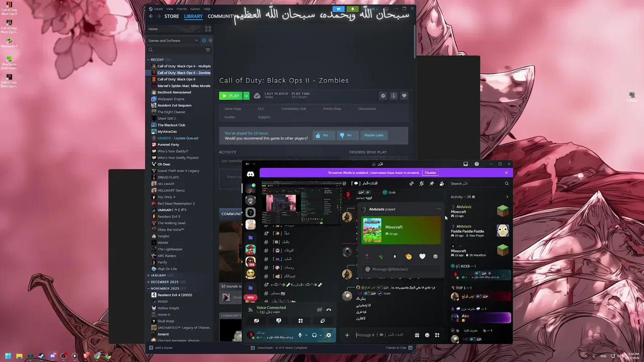Go back with Steam's back arrow
Viewport: 644px width, 362px height.
pos(150,16)
